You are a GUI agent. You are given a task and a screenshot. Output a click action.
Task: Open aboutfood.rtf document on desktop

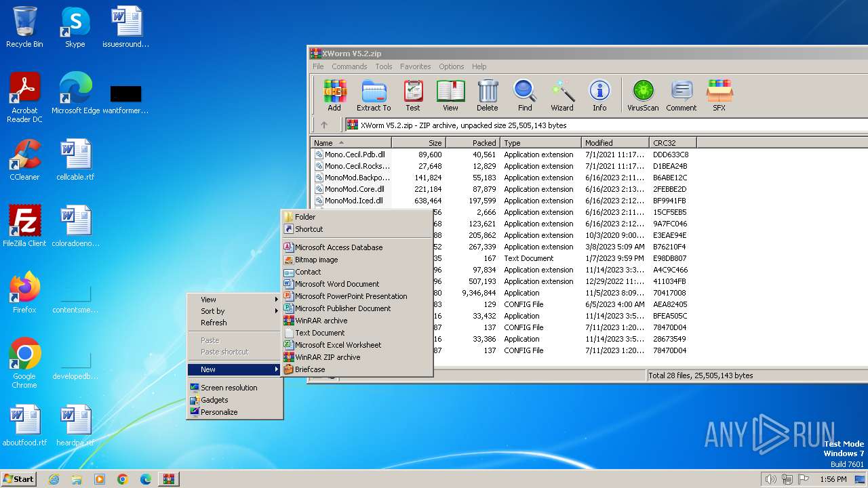[x=24, y=426]
